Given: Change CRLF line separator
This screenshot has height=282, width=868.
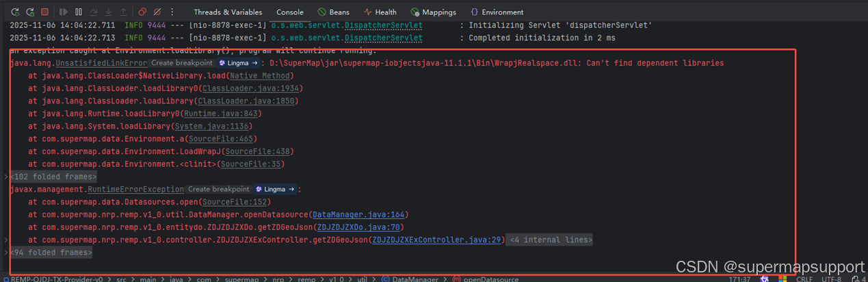Looking at the screenshot, I should (x=803, y=279).
